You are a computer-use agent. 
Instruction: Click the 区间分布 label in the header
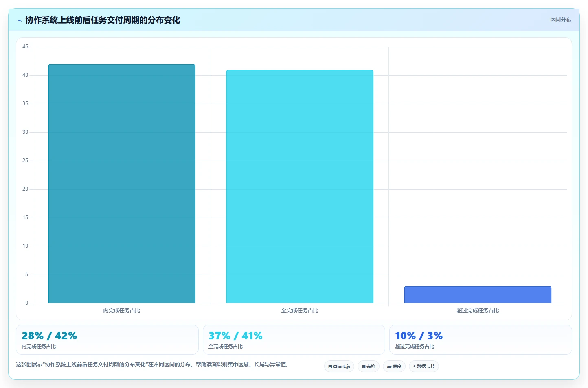(560, 20)
